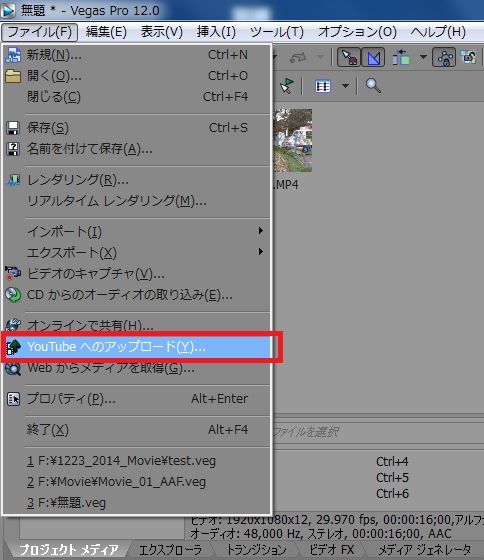This screenshot has height=560, width=484.
Task: Click the Vegas Pro title bar icon
Action: (8, 11)
